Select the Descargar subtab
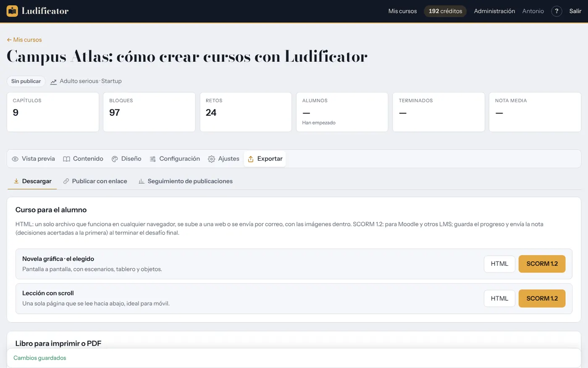This screenshot has height=368, width=588. coord(32,181)
